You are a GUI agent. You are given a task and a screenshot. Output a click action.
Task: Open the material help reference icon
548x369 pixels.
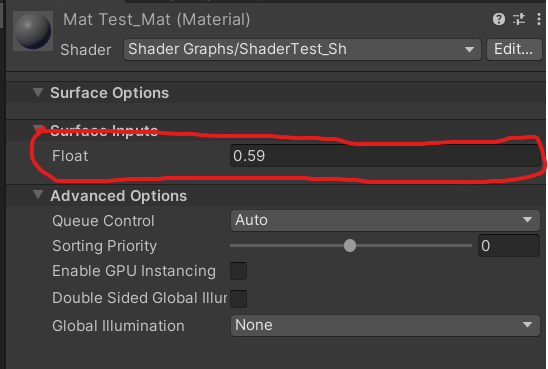pyautogui.click(x=499, y=19)
